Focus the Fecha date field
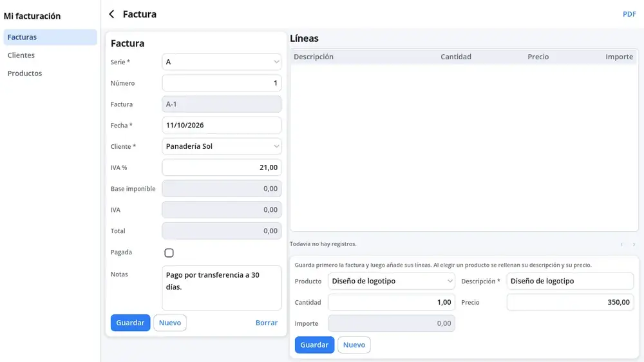 222,126
